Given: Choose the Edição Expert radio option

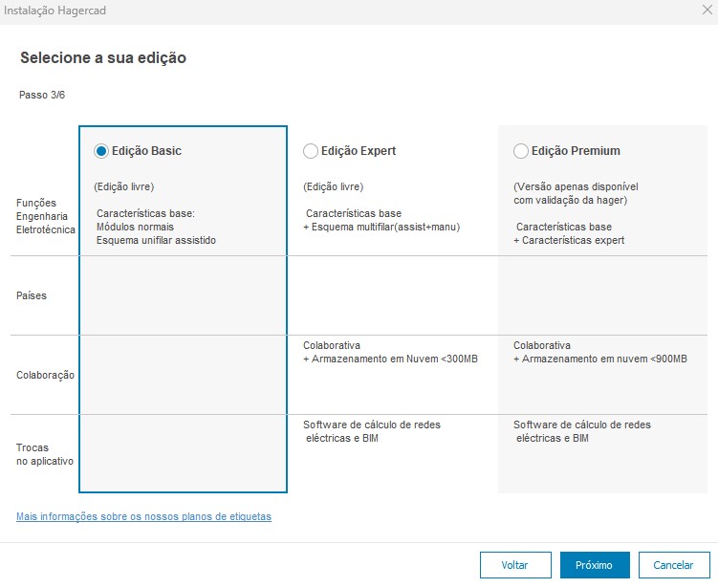Looking at the screenshot, I should [x=311, y=151].
